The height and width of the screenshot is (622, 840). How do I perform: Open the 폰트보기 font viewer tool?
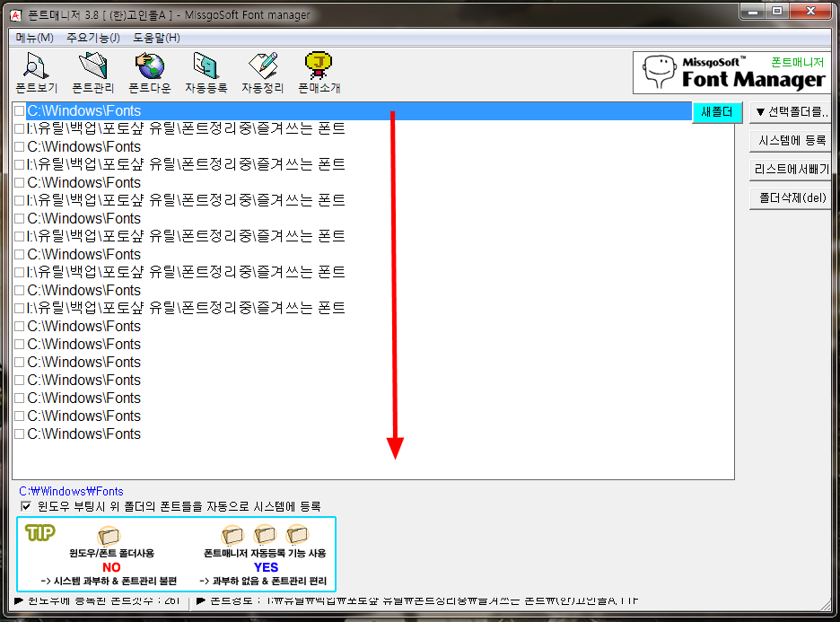(36, 73)
